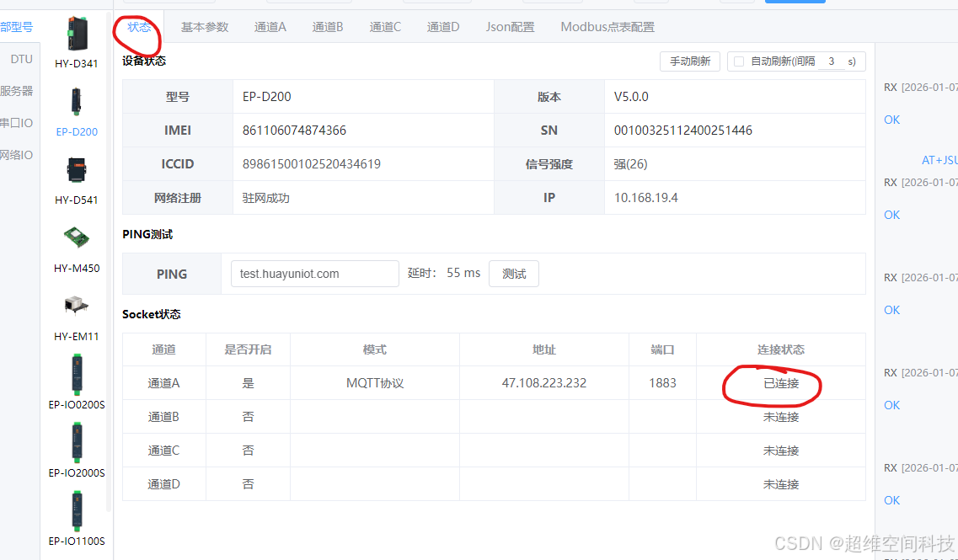This screenshot has width=958, height=560.
Task: Click the IMEI value 861106074874366
Action: (295, 130)
